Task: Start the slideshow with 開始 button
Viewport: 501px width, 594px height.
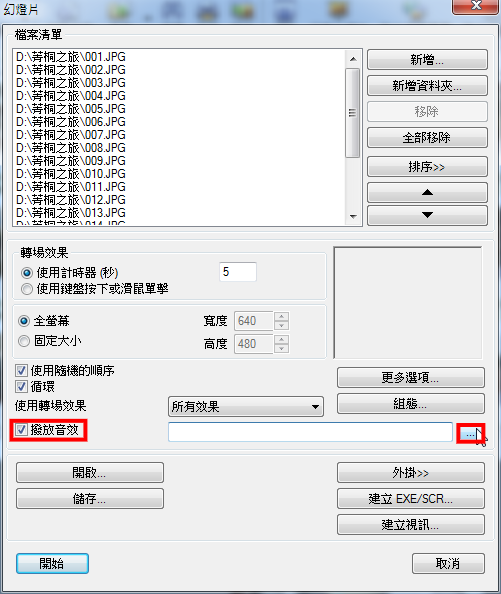Action: 52,563
